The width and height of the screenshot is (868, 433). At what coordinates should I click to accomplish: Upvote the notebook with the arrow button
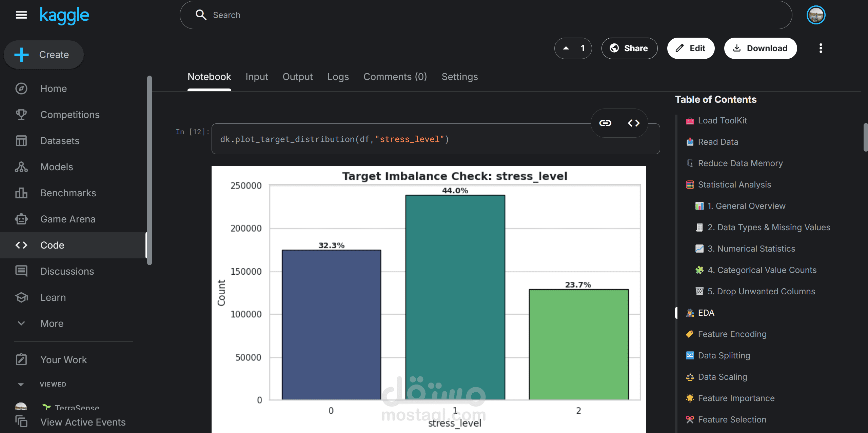click(566, 48)
